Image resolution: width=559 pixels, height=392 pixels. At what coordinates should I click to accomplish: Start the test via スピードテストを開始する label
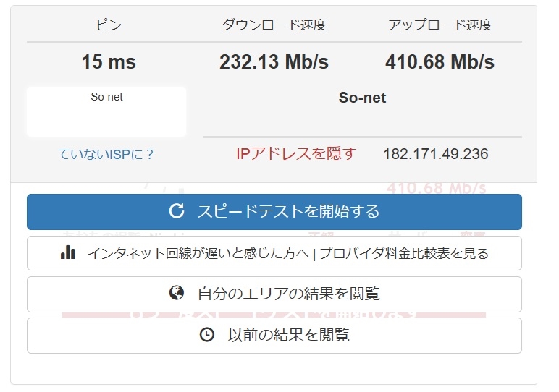point(288,211)
